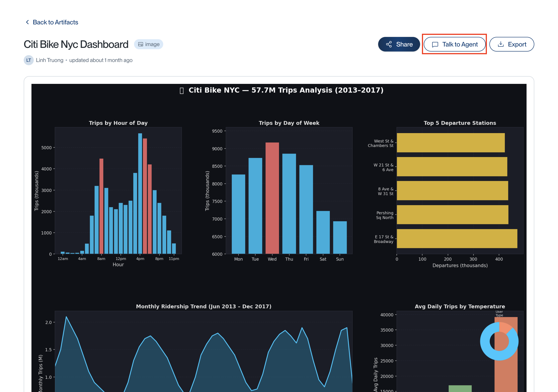Click the image type badge
The width and height of the screenshot is (558, 392).
click(148, 44)
